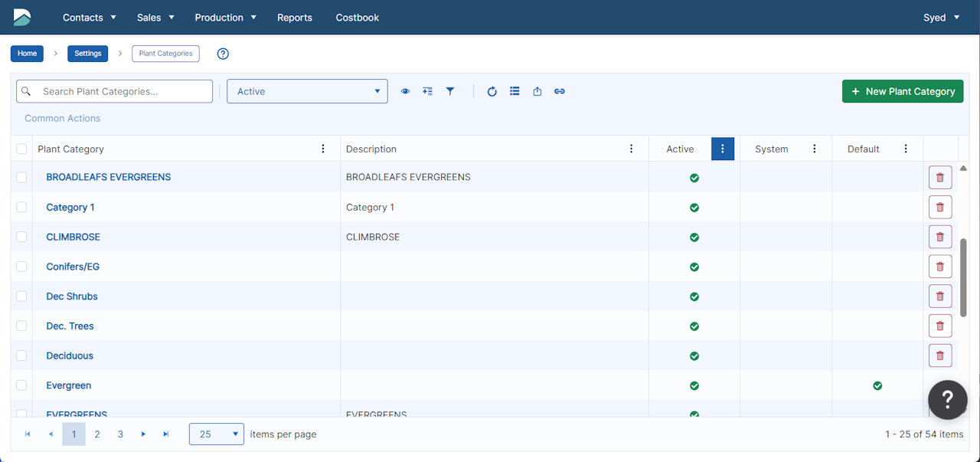Image resolution: width=980 pixels, height=462 pixels.
Task: Go to the Costbook menu item
Action: tap(357, 18)
